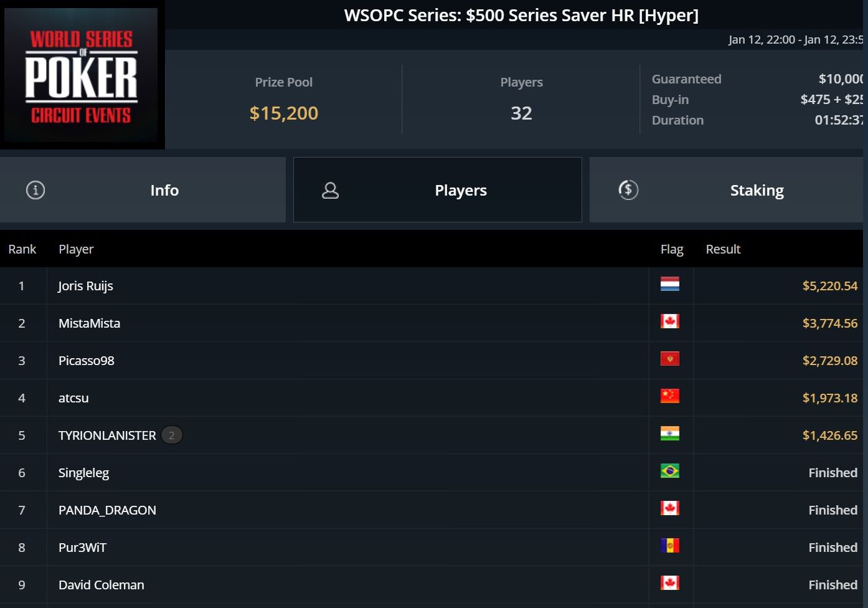Viewport: 868px width, 608px height.
Task: Sort by the Rank column header
Action: 22,249
